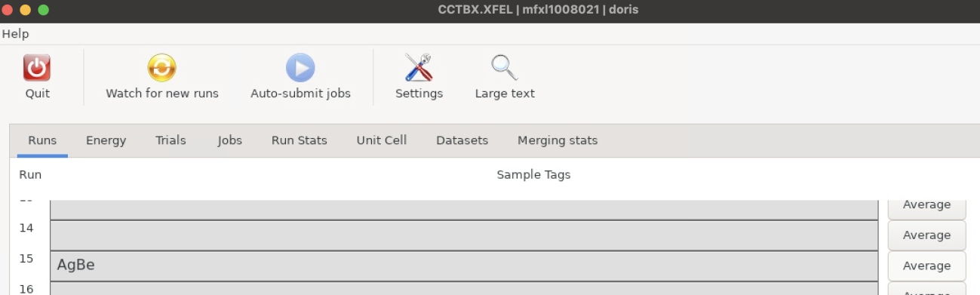Switch to the Energy tab
This screenshot has width=980, height=295.
106,140
